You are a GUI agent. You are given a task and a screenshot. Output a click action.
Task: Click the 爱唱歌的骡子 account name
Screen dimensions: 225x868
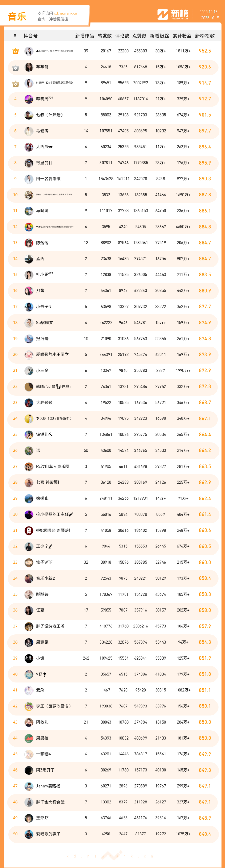[x=48, y=834]
